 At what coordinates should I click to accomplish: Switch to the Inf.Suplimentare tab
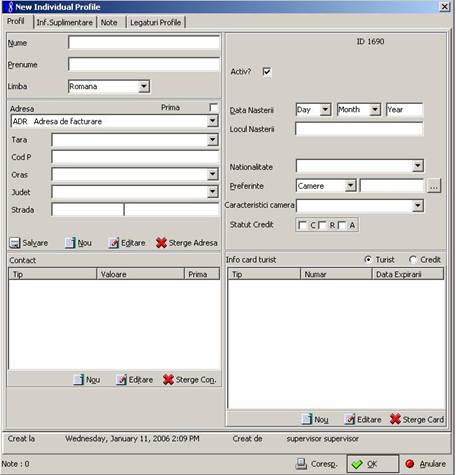click(x=65, y=23)
